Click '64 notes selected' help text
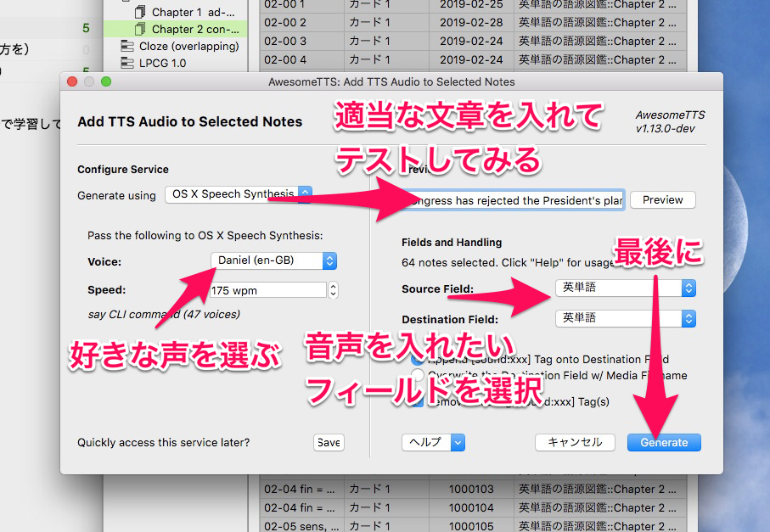770x532 pixels. [x=508, y=262]
